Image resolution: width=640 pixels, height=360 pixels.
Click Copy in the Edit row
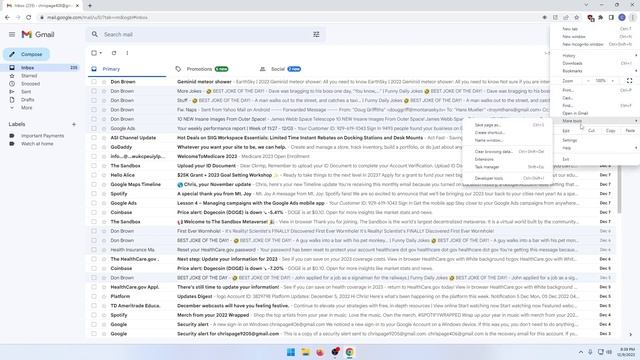point(611,131)
